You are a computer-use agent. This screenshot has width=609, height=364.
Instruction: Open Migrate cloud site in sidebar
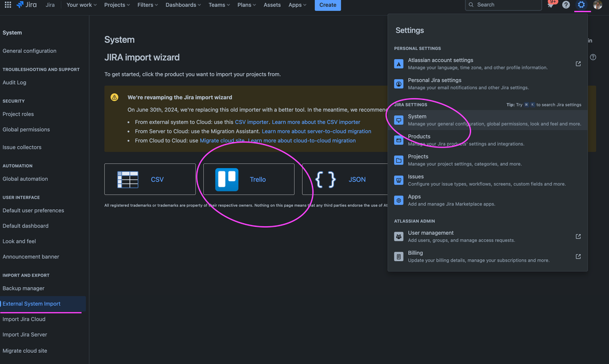pos(25,351)
